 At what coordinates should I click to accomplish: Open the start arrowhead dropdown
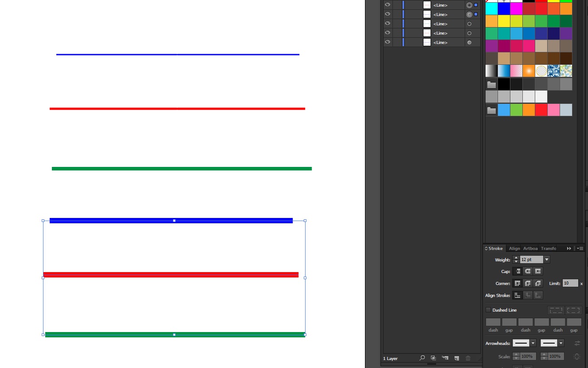(533, 343)
